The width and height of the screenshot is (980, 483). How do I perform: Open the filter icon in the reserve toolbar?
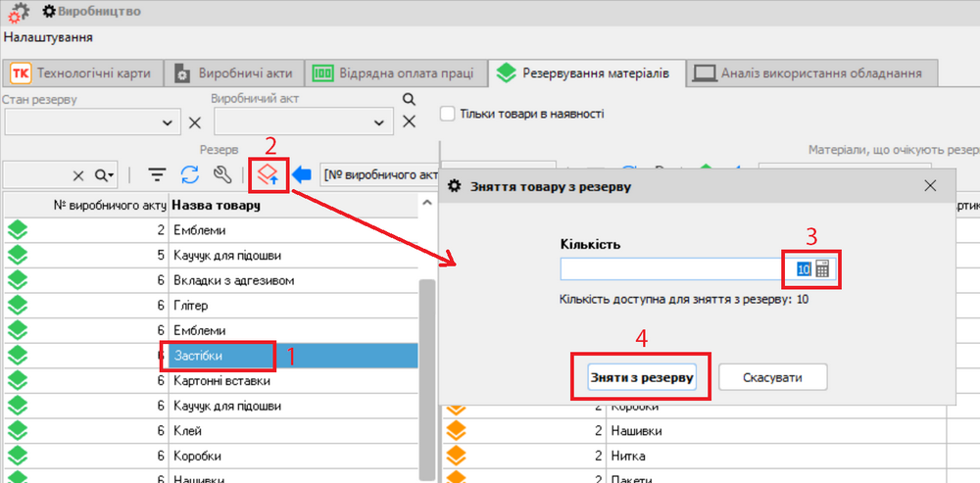click(157, 175)
